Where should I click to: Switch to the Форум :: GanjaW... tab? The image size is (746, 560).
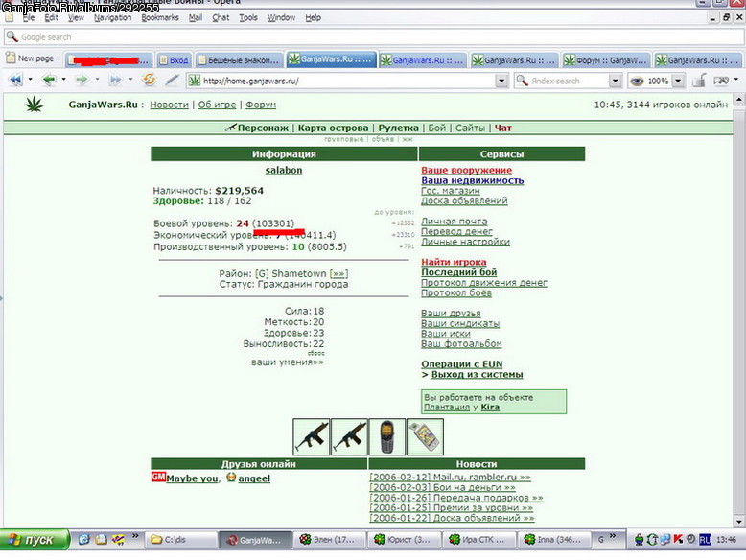coord(605,60)
